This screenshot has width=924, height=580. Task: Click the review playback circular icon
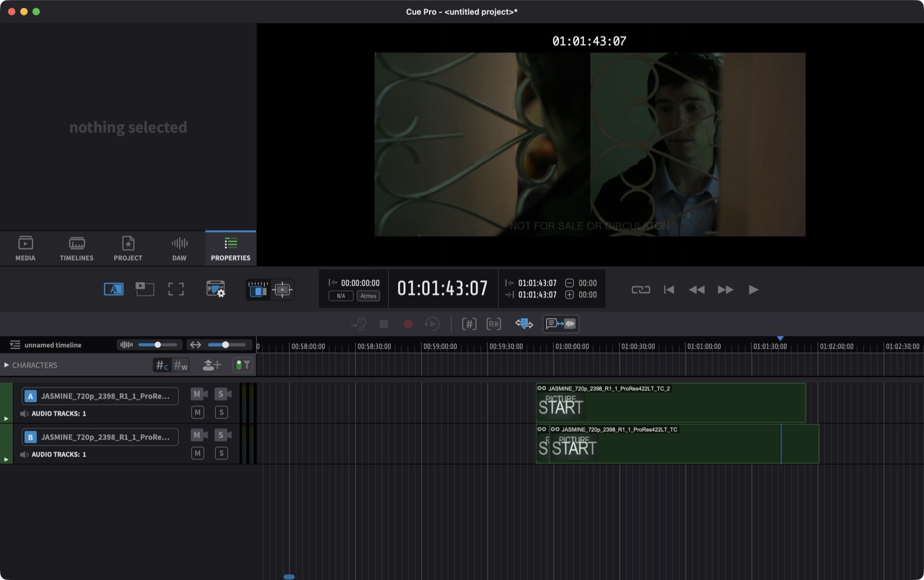point(433,324)
